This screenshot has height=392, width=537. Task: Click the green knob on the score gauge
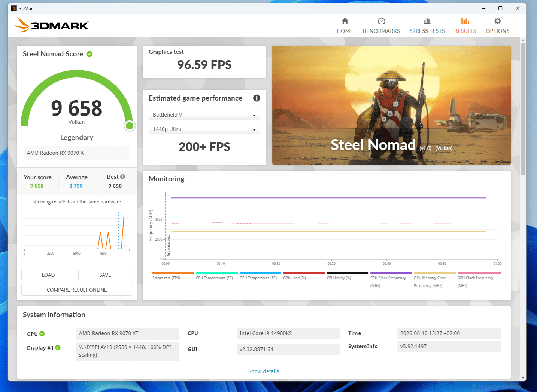(x=130, y=126)
